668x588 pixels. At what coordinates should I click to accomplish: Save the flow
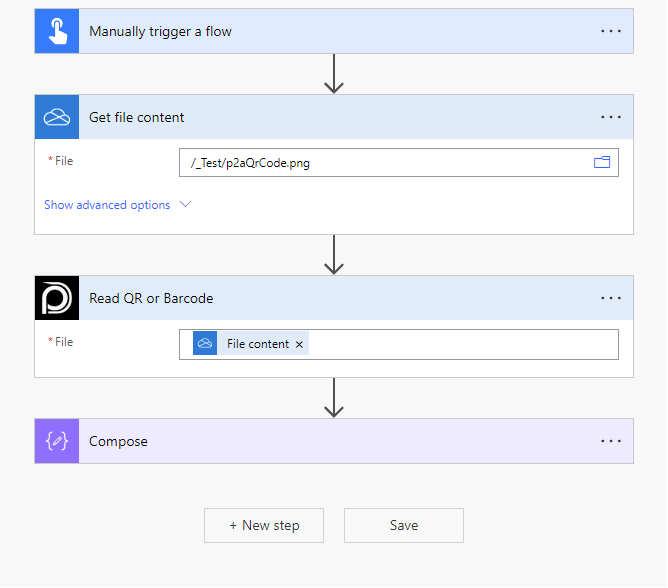click(x=404, y=525)
